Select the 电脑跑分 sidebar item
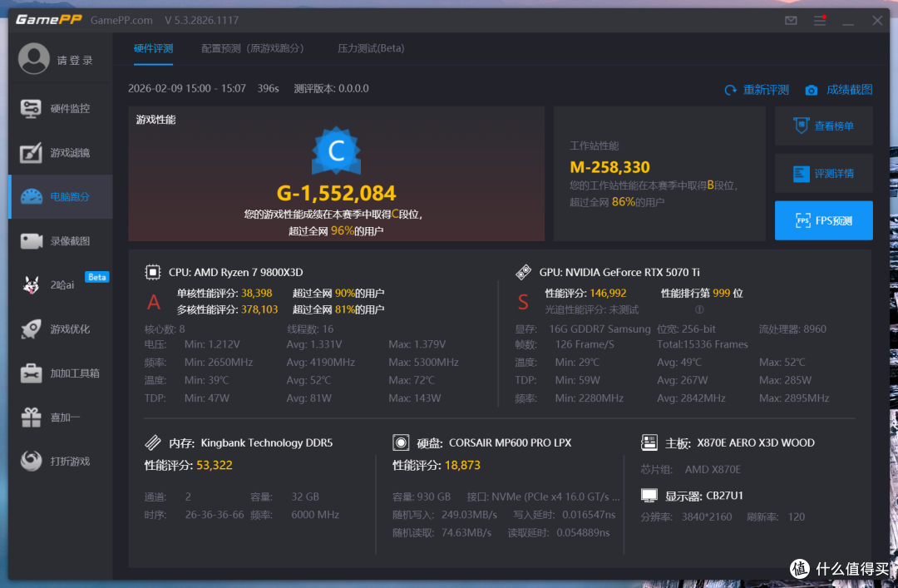898x588 pixels. (x=60, y=196)
